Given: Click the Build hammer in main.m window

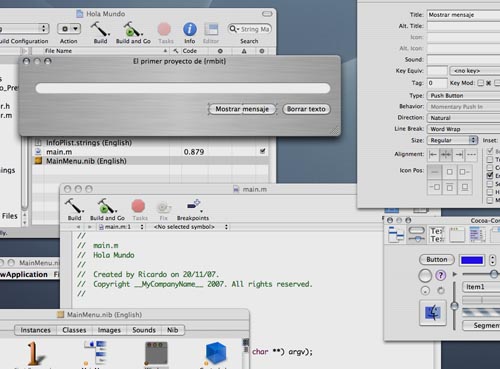Looking at the screenshot, I should point(74,206).
